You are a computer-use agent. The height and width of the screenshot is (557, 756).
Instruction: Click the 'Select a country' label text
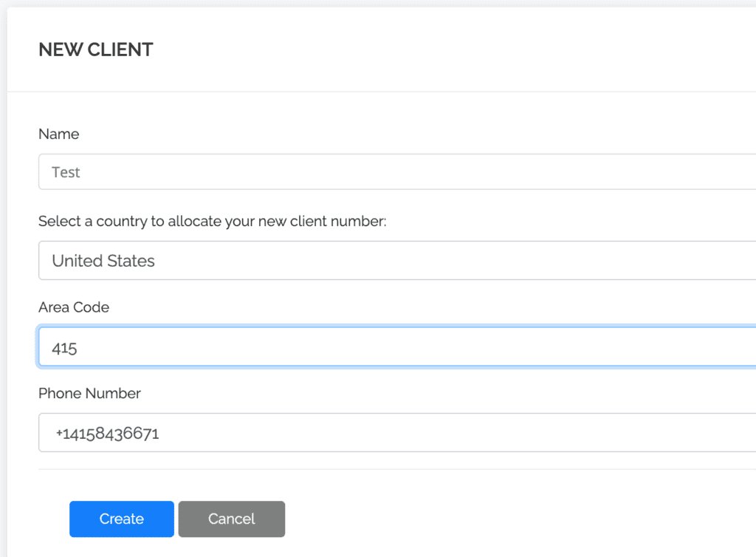212,221
